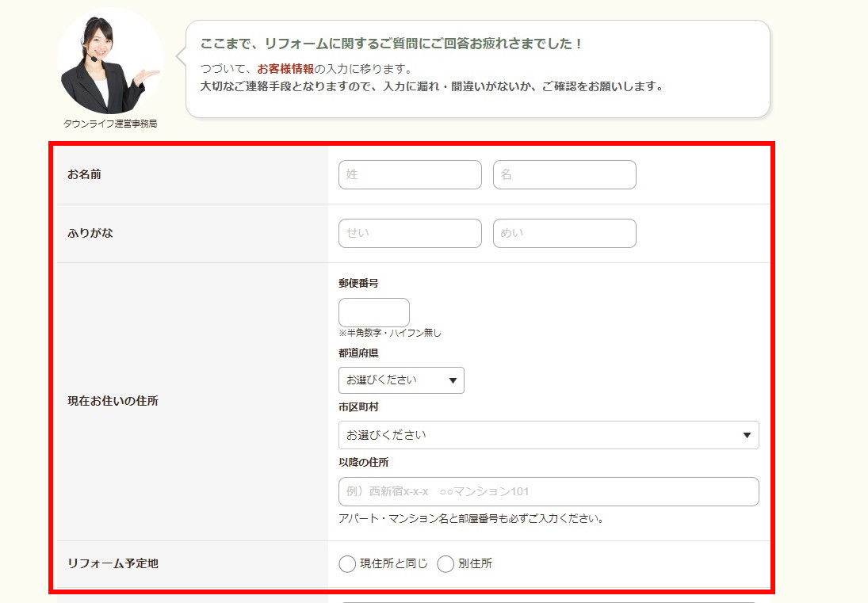Click the 姓 last name input field
Viewport: 868px width, 603px height.
coord(410,175)
